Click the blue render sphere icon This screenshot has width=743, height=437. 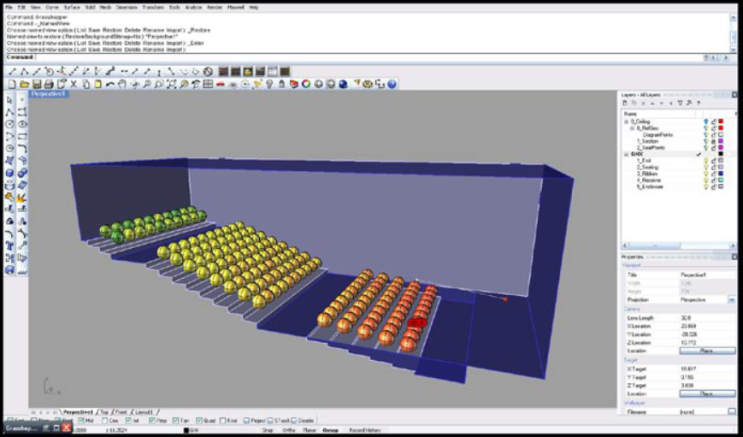pos(343,84)
